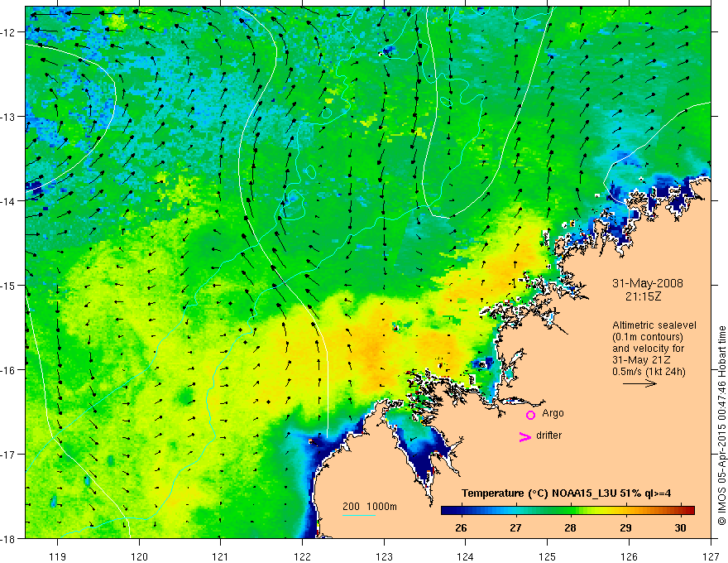Click the latitude axis label -14
Screen dimensions: 728x563
(8, 201)
